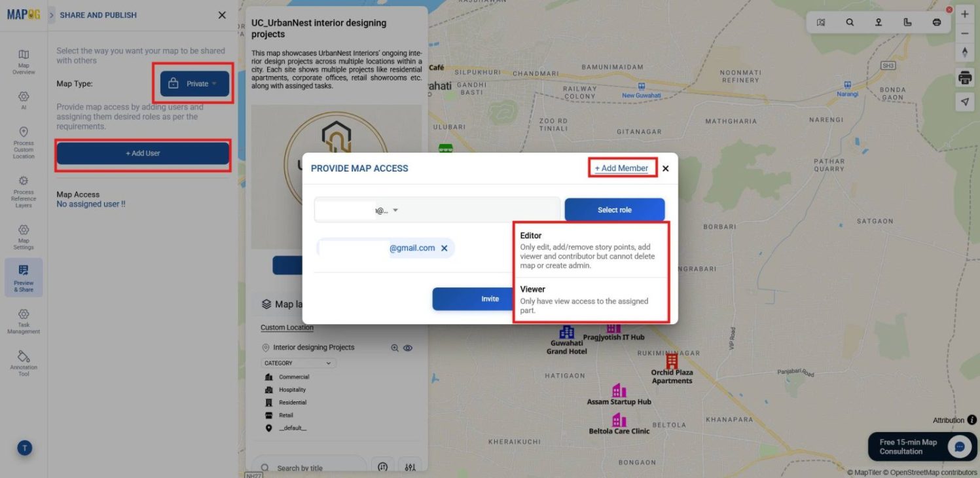
Task: Remove the gmail.com email chip
Action: click(x=445, y=248)
